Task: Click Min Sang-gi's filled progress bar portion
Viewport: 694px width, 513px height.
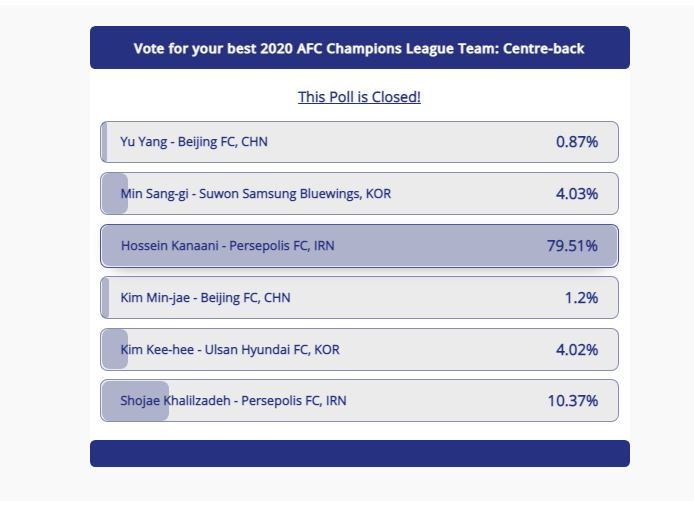Action: click(x=114, y=194)
